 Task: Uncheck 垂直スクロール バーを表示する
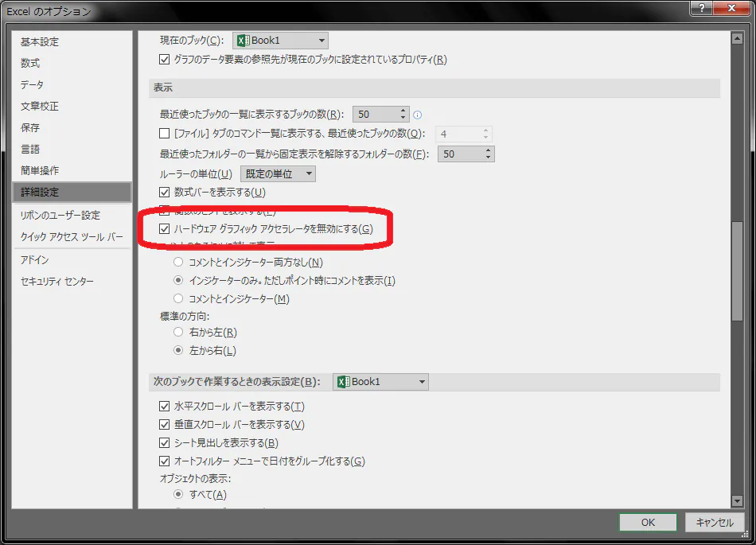click(165, 425)
